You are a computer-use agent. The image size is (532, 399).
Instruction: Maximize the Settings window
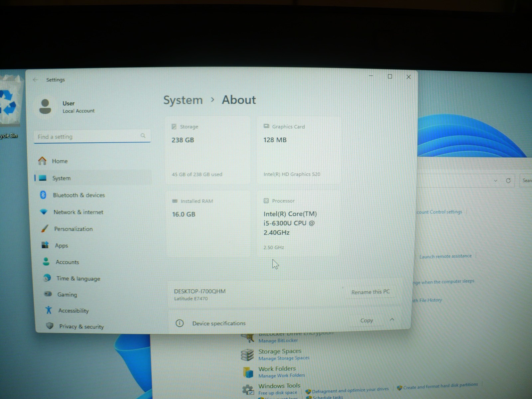390,76
